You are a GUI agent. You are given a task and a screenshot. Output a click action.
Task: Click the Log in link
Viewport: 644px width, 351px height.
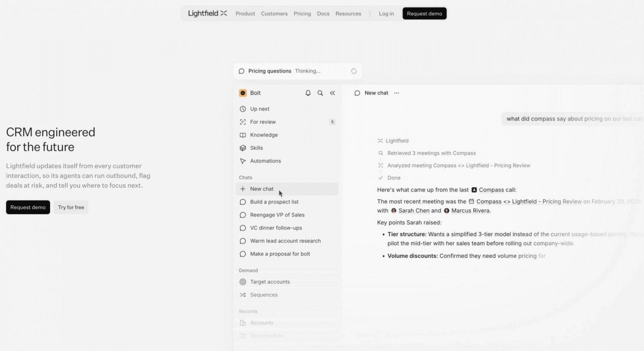click(x=386, y=14)
